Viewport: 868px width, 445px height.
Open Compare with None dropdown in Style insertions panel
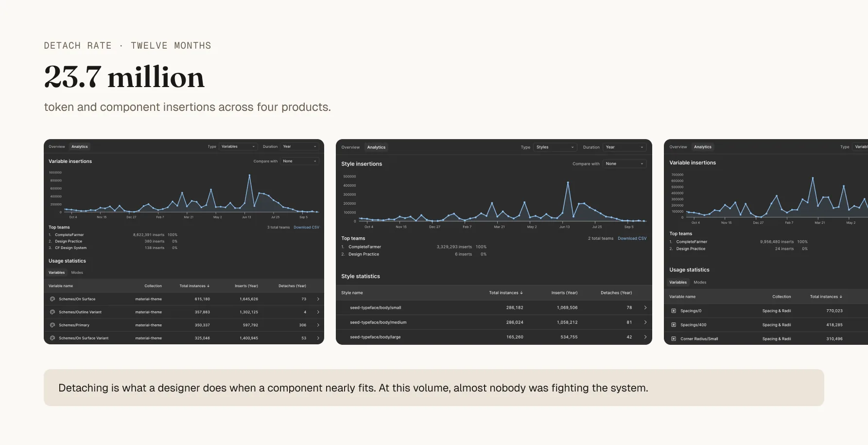click(625, 164)
